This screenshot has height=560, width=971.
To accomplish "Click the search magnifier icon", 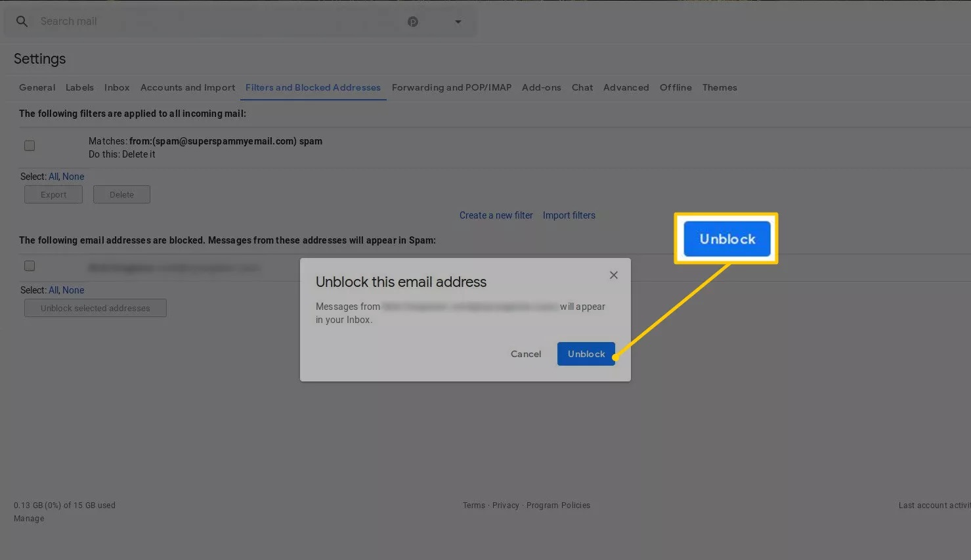I will point(22,22).
